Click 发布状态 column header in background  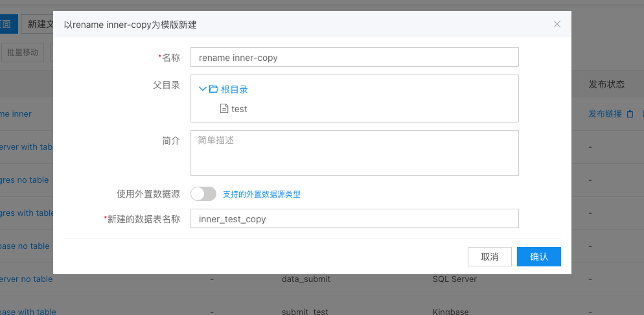[606, 84]
